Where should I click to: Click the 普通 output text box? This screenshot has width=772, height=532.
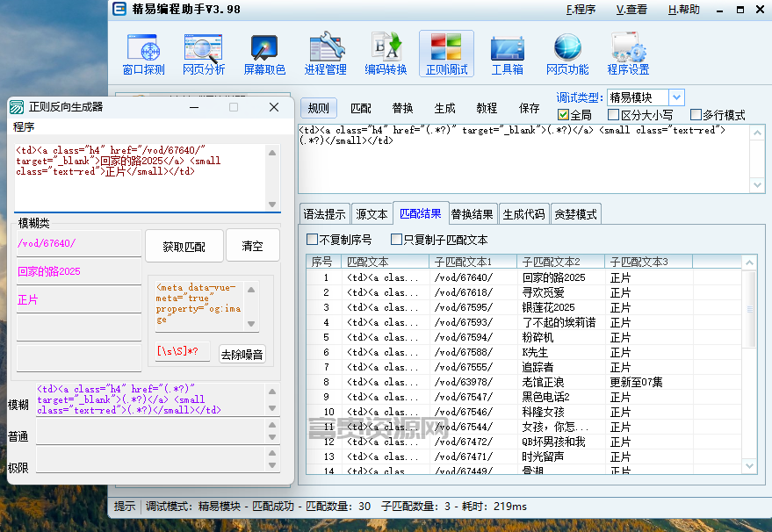[151, 431]
